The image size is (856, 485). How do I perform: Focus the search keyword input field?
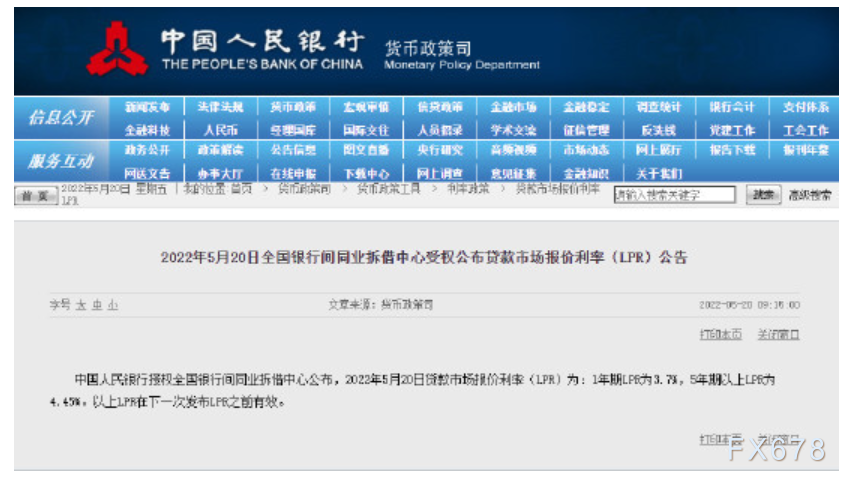[x=675, y=194]
